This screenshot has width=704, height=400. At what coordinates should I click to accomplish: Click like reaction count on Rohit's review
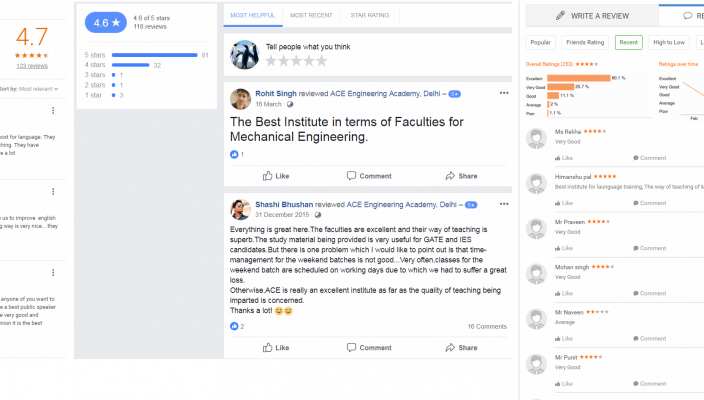pyautogui.click(x=237, y=154)
